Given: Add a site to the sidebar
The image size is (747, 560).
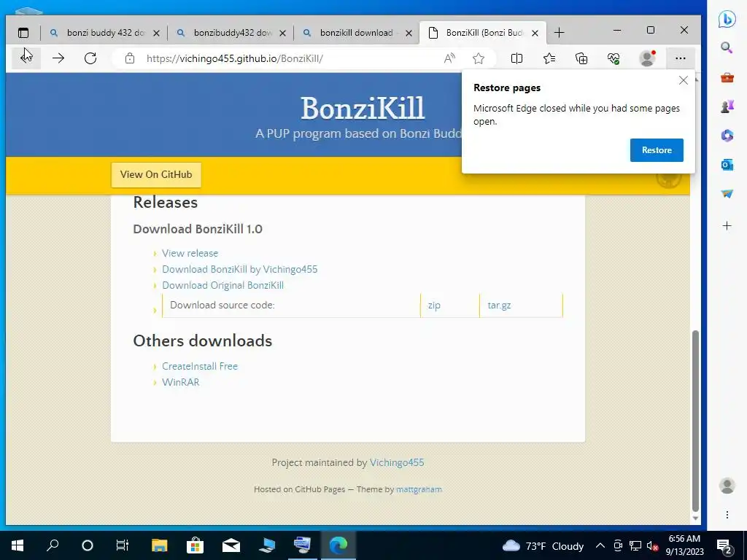Looking at the screenshot, I should pos(727,226).
